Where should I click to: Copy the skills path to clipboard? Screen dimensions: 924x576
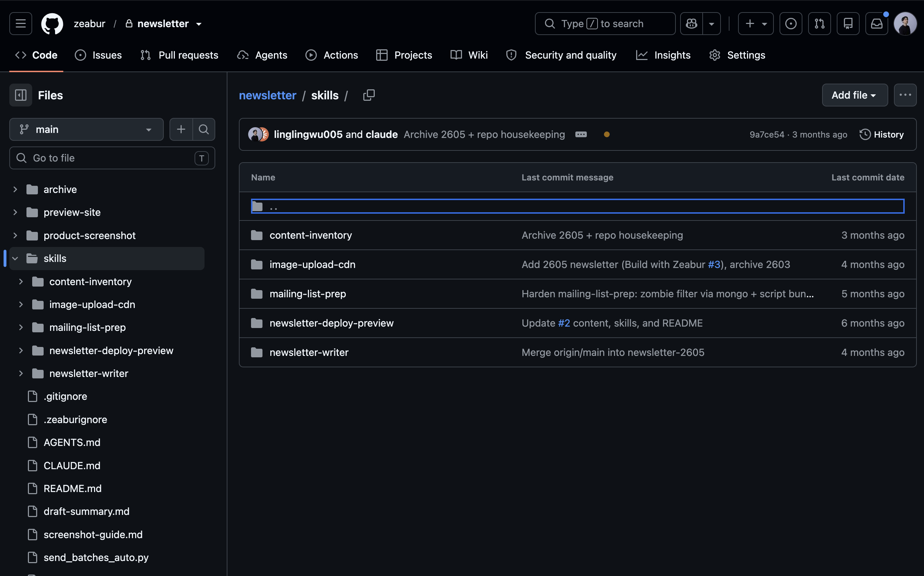(x=369, y=95)
